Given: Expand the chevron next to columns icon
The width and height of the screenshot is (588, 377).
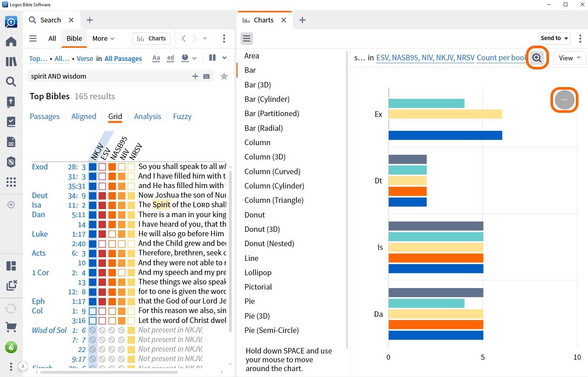Looking at the screenshot, I should (x=224, y=58).
